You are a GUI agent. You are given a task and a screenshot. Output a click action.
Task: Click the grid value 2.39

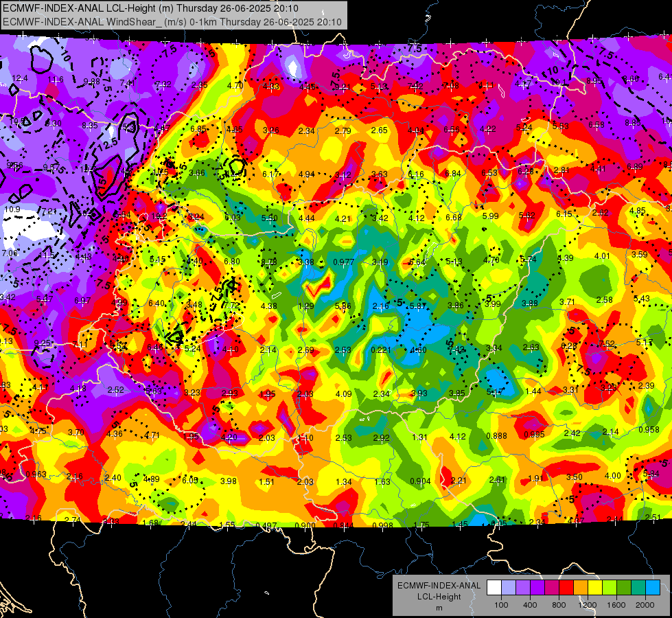646,385
